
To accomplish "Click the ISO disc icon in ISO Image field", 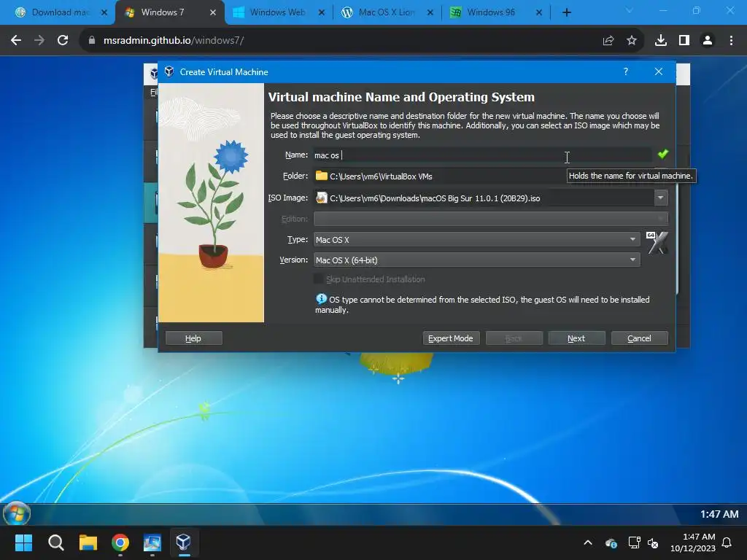I will tap(322, 198).
